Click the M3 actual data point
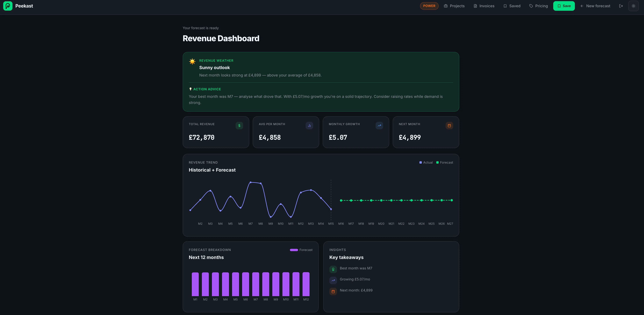 (x=210, y=191)
